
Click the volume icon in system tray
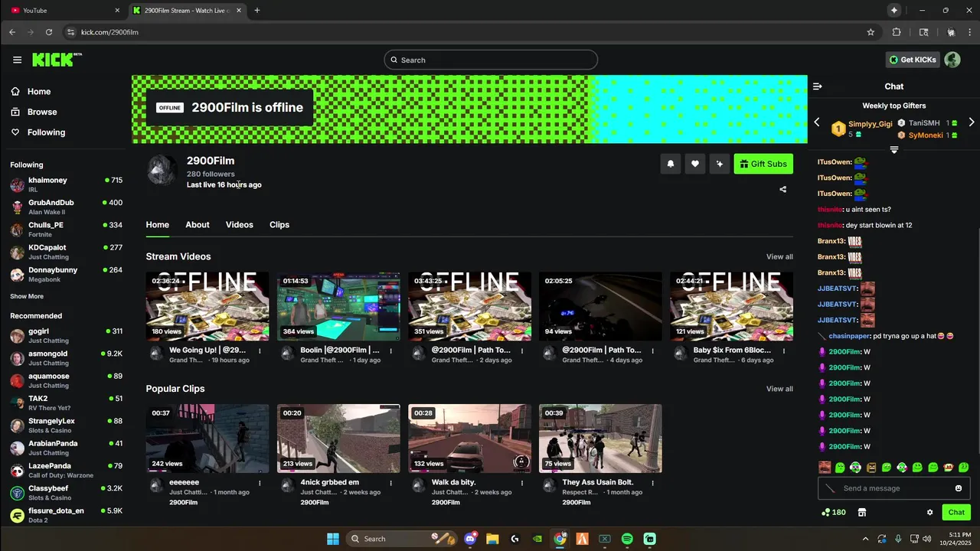pyautogui.click(x=927, y=539)
